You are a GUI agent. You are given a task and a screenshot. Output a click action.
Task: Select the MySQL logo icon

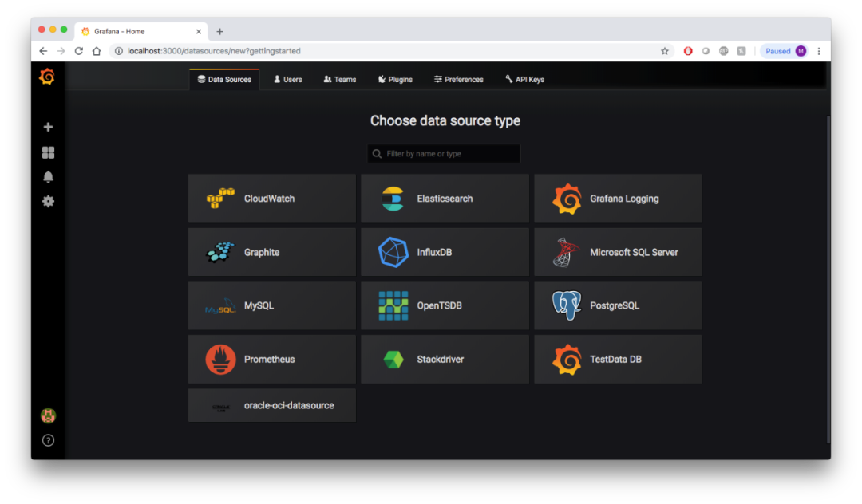[x=220, y=306]
